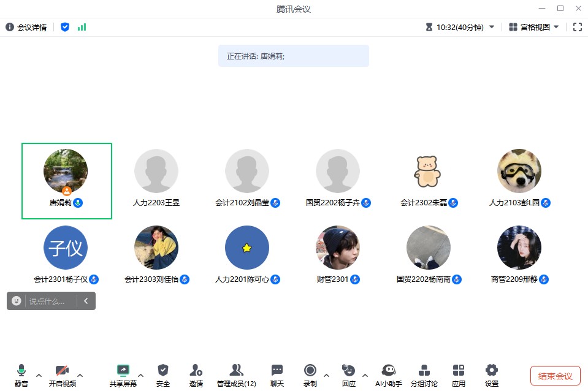Viewport: 588px width, 391px height.
Task: Open the Security (安全) shield icon
Action: click(162, 370)
